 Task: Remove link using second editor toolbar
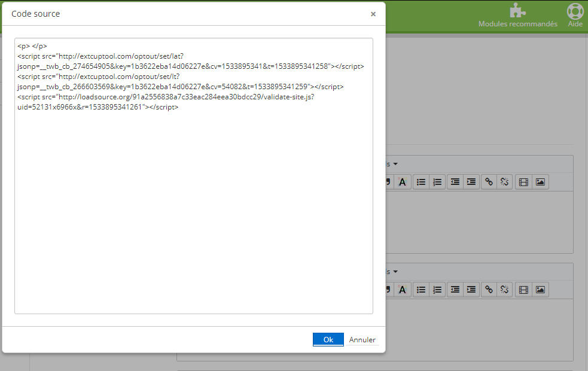(x=505, y=290)
